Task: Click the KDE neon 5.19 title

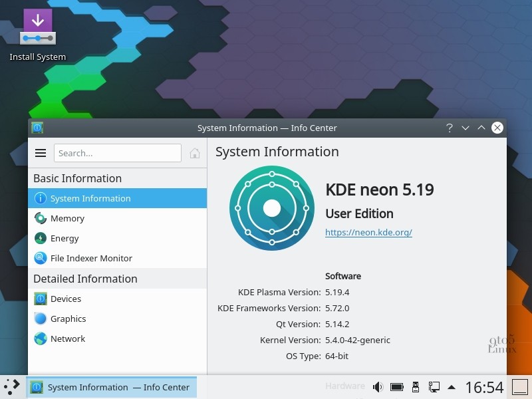Action: click(x=380, y=190)
